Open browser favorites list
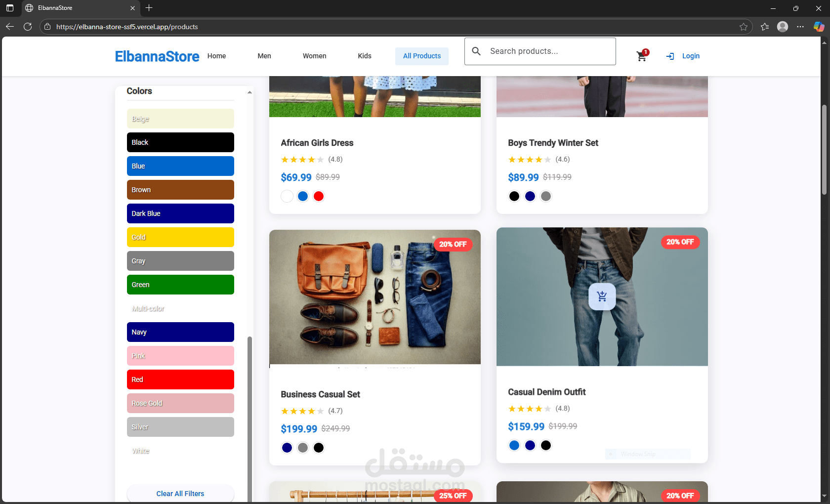The image size is (830, 504). click(765, 27)
